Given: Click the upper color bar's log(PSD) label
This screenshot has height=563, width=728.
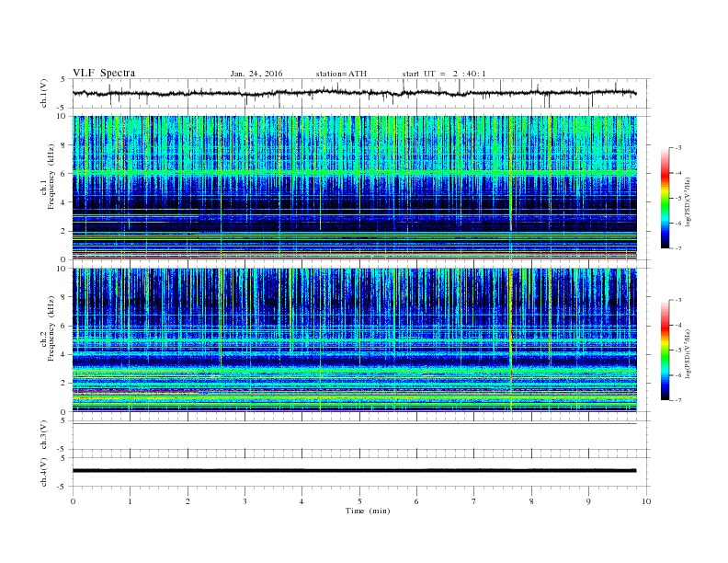Looking at the screenshot, I should click(688, 201).
